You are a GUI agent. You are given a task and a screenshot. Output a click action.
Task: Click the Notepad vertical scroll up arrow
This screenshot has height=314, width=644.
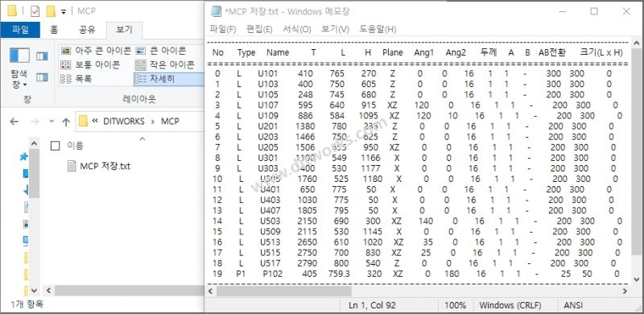point(637,43)
